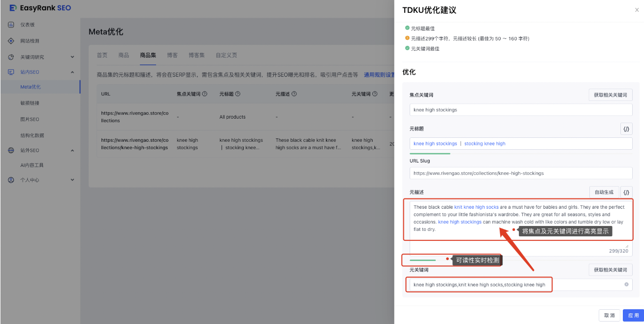Screen dimensions: 644x324
Task: Click the 自动生成 button
Action: click(604, 192)
